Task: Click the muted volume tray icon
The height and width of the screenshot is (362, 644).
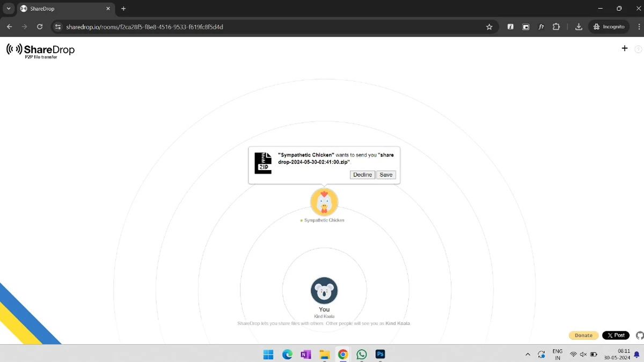Action: coord(583,354)
